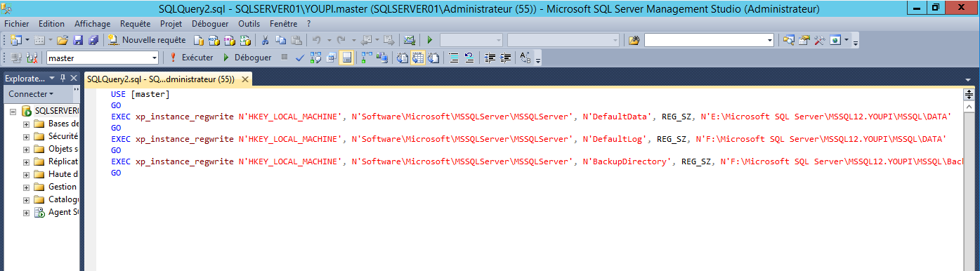Screen dimensions: 980x271
Task: Expand the Réplication folder
Action: 26,161
